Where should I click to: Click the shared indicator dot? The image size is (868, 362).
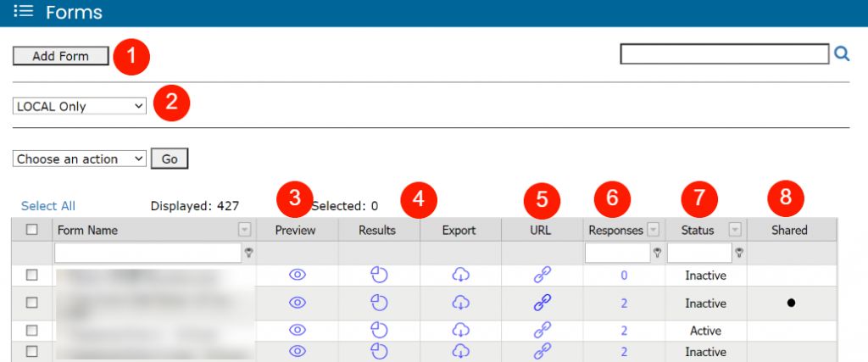pyautogui.click(x=791, y=303)
